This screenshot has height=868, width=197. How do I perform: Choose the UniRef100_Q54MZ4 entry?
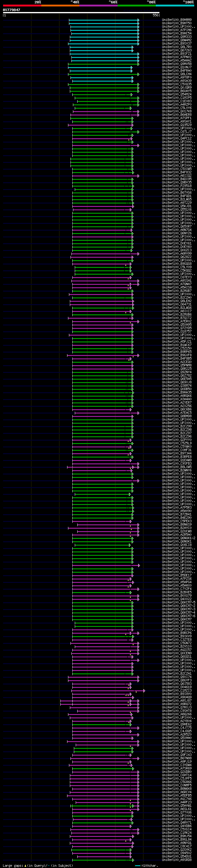[x=177, y=94]
